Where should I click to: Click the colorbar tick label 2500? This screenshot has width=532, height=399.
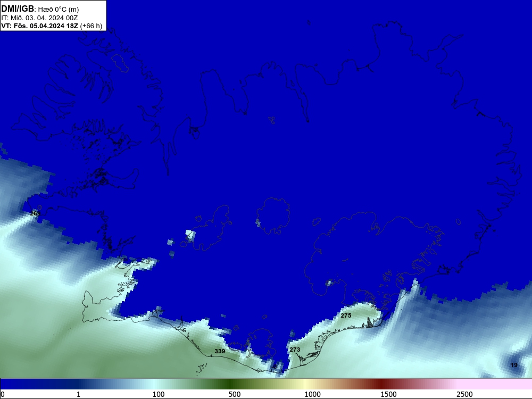(x=464, y=394)
